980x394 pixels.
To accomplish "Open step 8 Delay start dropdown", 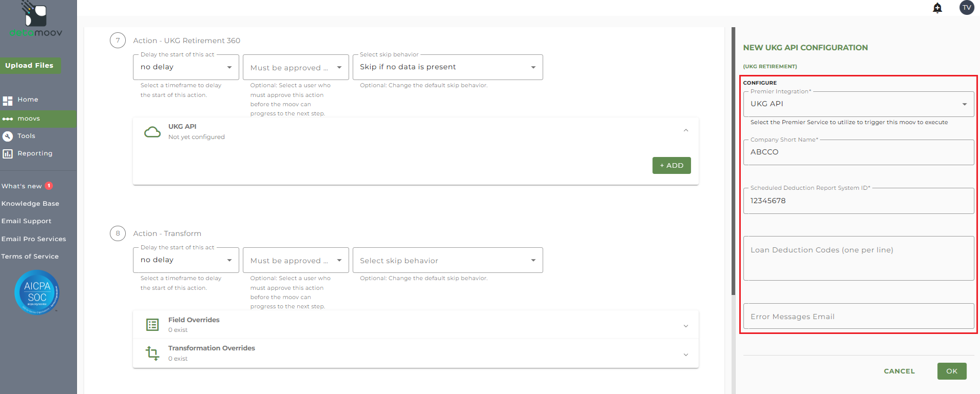I will click(186, 260).
